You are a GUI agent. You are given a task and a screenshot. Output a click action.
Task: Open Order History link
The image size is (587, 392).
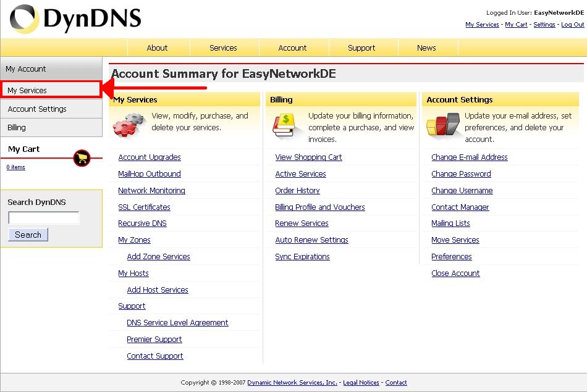click(x=297, y=190)
